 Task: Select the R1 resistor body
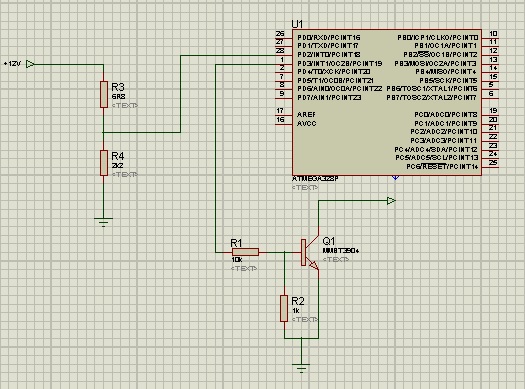[245, 252]
